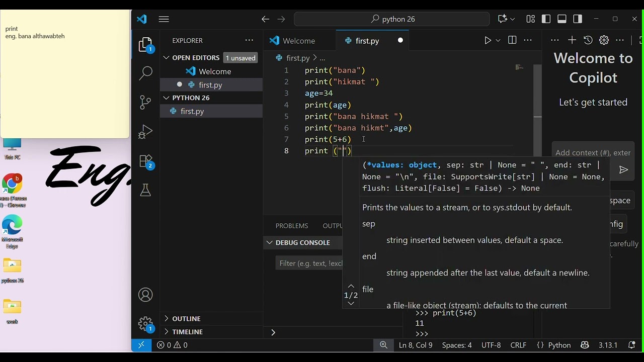Toggle the primary side bar

(x=546, y=19)
